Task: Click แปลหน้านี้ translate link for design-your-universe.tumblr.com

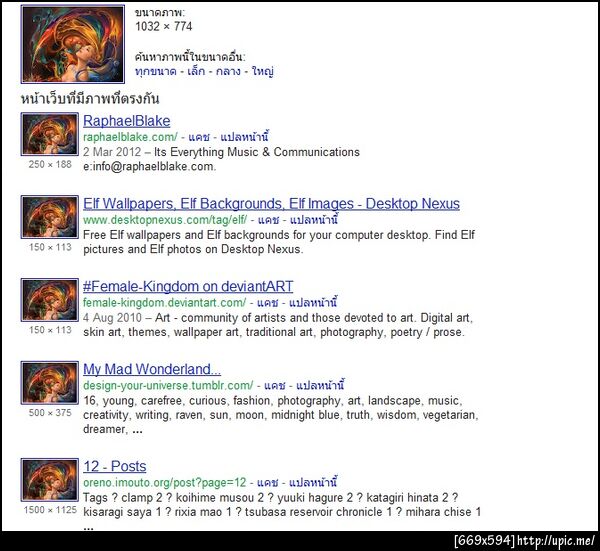Action: [320, 385]
